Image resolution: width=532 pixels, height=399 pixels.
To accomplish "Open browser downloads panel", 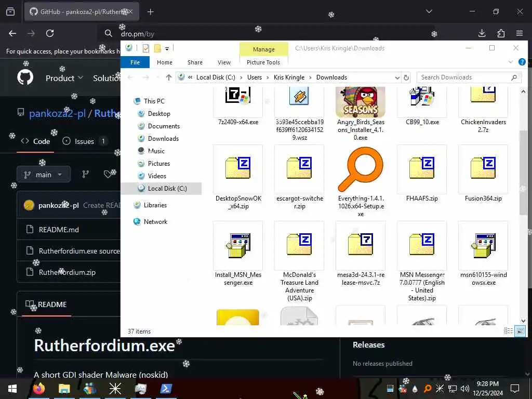I will pyautogui.click(x=482, y=33).
